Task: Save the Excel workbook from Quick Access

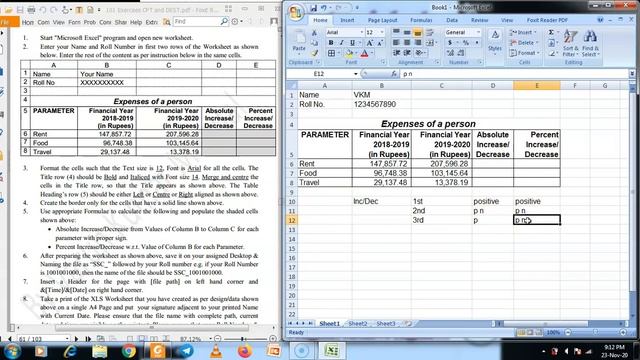Action: 313,8
